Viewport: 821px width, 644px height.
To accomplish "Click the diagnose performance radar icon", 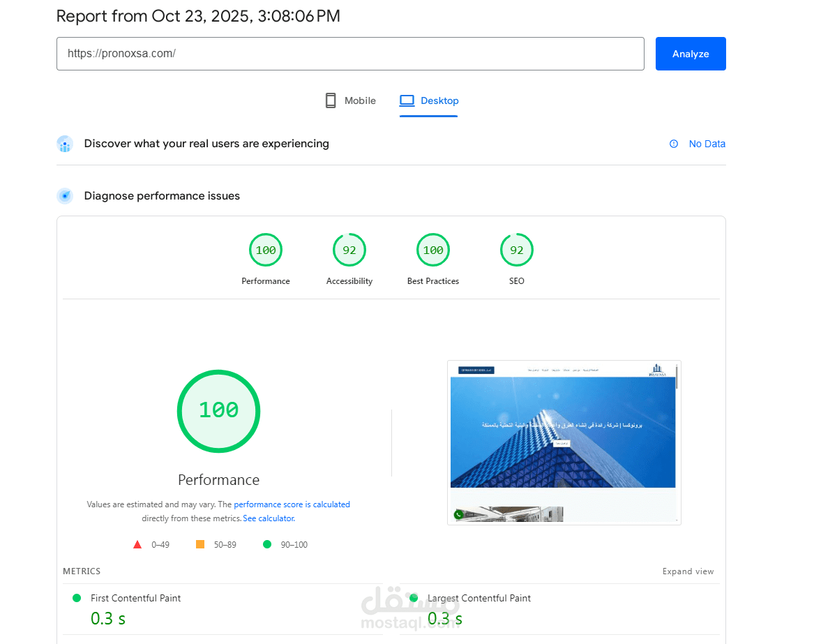I will 65,196.
